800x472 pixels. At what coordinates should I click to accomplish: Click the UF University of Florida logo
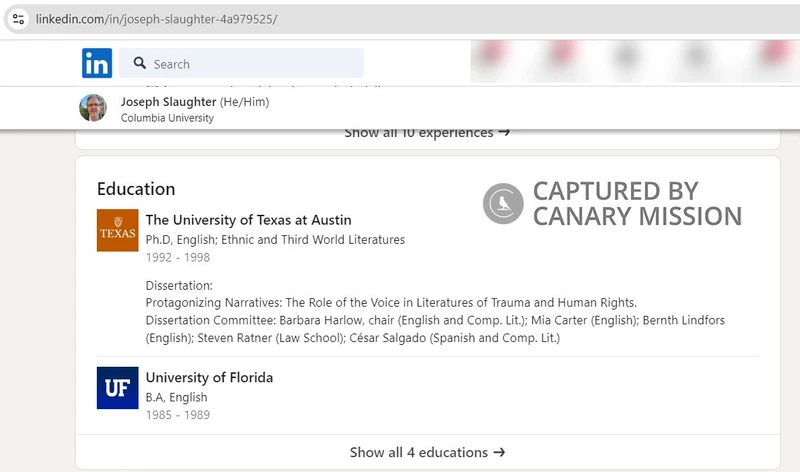(117, 388)
